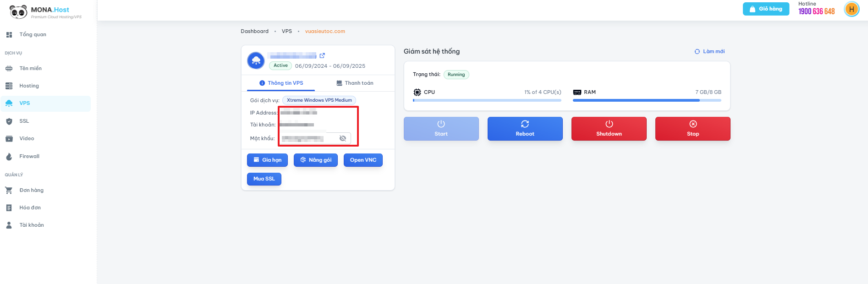This screenshot has height=284, width=868.
Task: Click Mua SSL button
Action: tap(264, 179)
